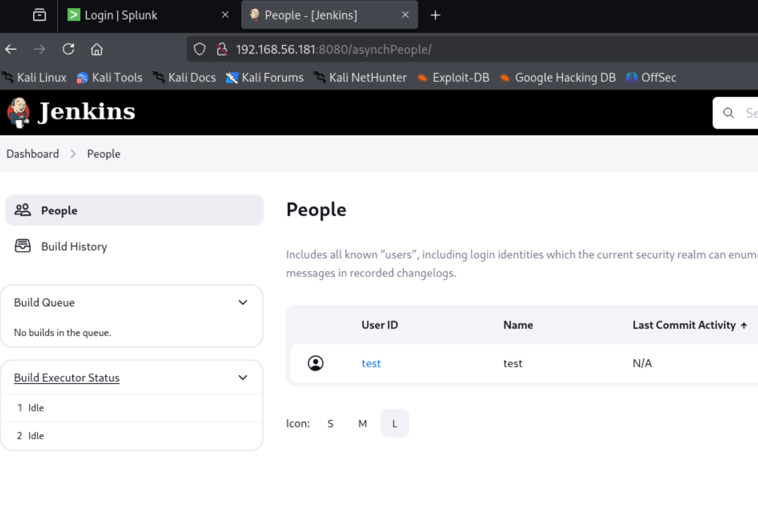Collapse the Build Queue panel
The image size is (758, 532).
point(242,302)
